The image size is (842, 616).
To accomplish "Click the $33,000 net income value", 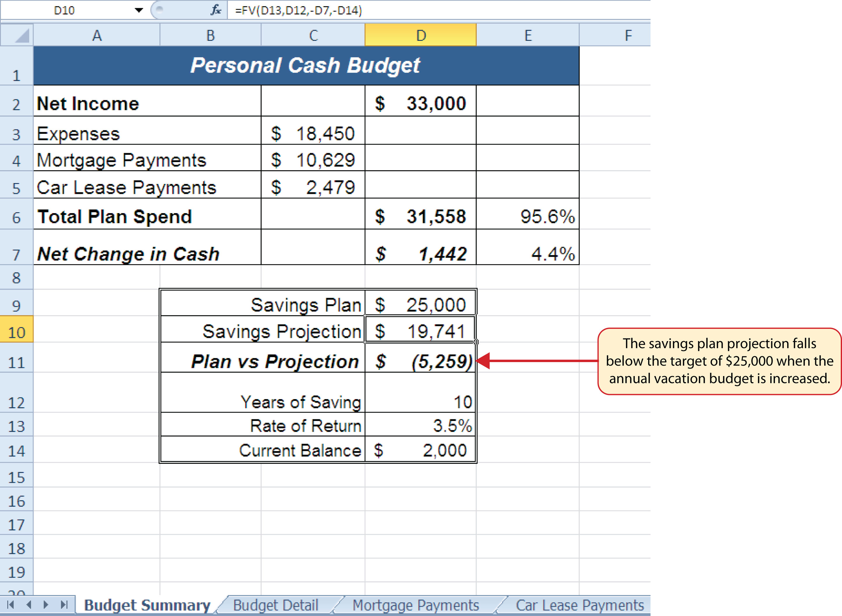I will click(x=421, y=101).
